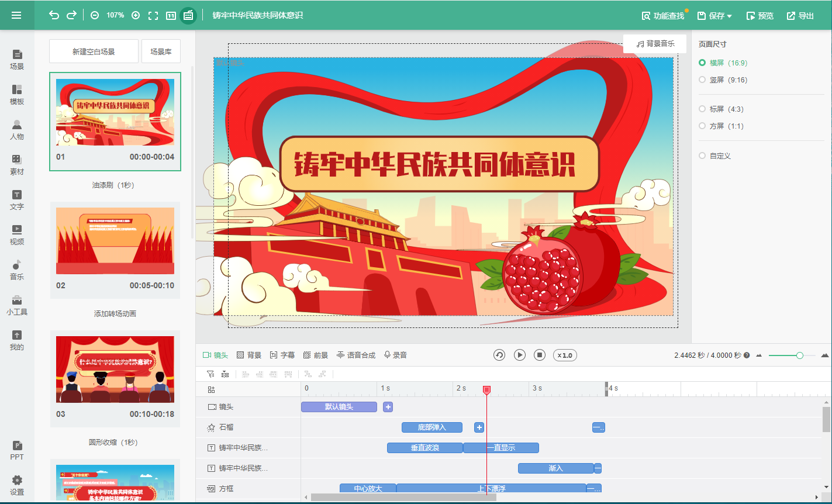Import PPT from sidebar
Image resolution: width=832 pixels, height=504 pixels.
click(x=17, y=450)
